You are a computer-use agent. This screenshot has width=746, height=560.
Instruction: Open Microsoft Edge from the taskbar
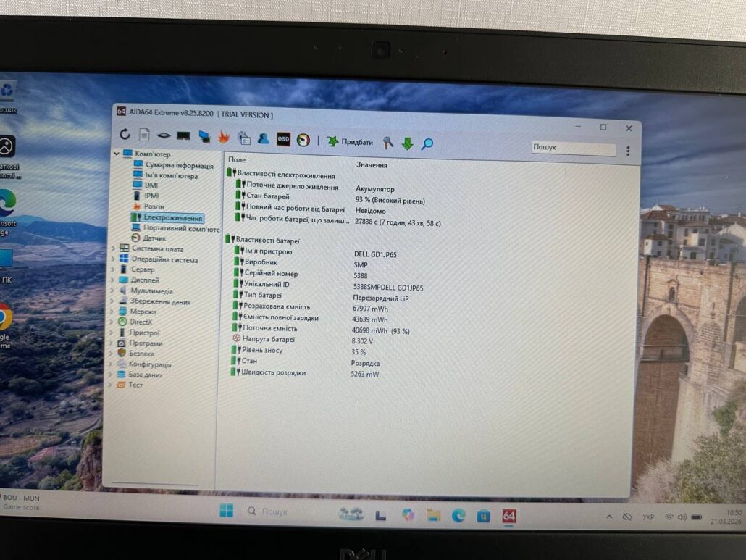click(x=458, y=515)
